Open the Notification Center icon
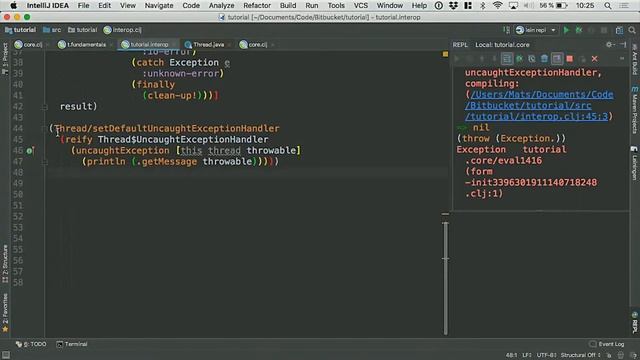Image resolution: width=640 pixels, height=360 pixels. click(x=624, y=6)
